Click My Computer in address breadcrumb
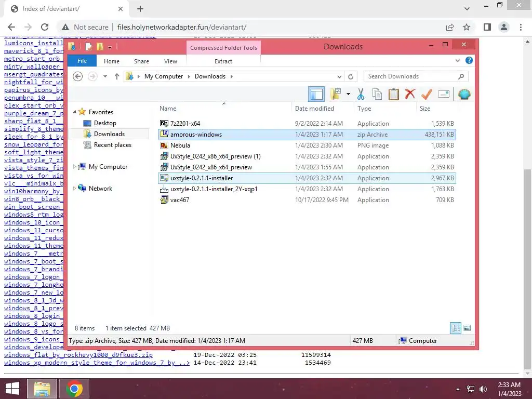532x399 pixels. coord(164,76)
